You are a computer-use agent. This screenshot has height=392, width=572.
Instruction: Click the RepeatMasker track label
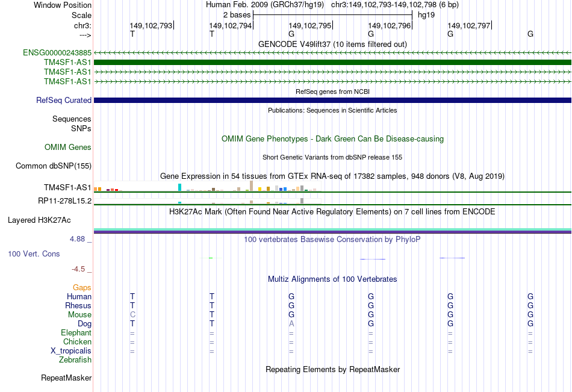pyautogui.click(x=66, y=378)
